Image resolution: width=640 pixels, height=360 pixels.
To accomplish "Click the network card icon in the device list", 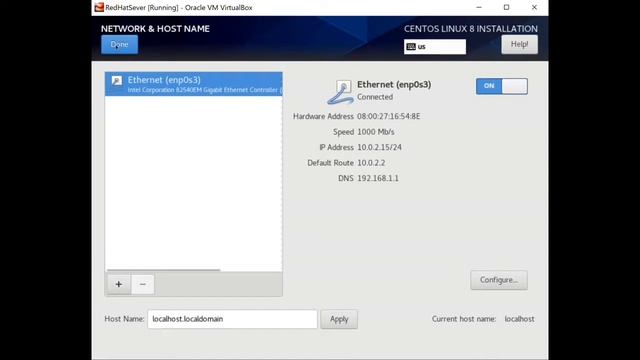I will click(x=117, y=80).
